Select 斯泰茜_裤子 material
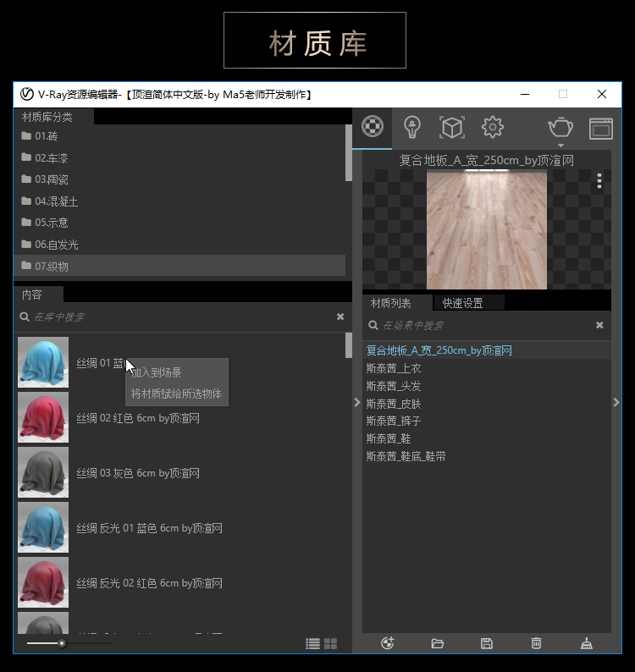Screen dimensions: 635x672 [x=487, y=421]
